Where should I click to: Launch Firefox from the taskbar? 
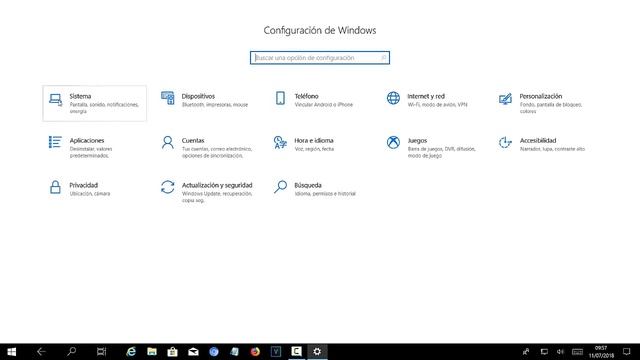(x=255, y=351)
